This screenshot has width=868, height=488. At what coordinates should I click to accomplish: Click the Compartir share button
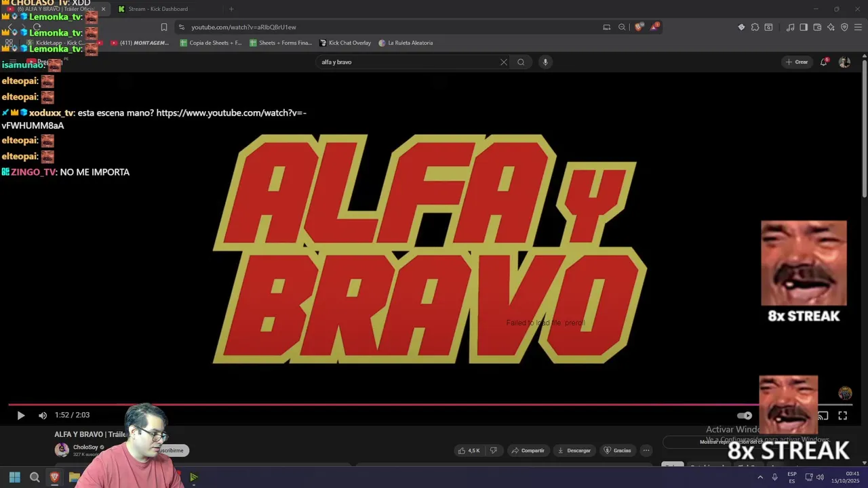(x=528, y=451)
